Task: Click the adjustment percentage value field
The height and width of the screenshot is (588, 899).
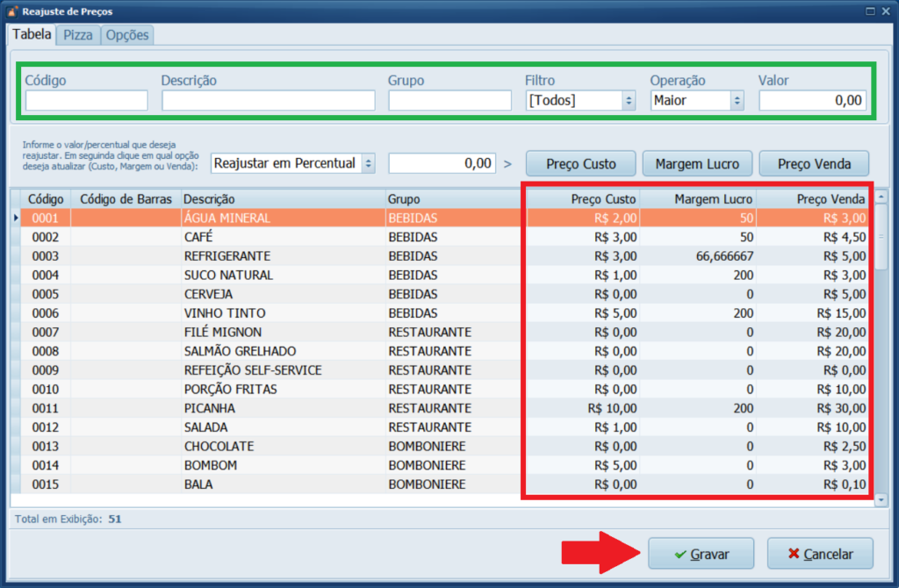Action: click(441, 163)
